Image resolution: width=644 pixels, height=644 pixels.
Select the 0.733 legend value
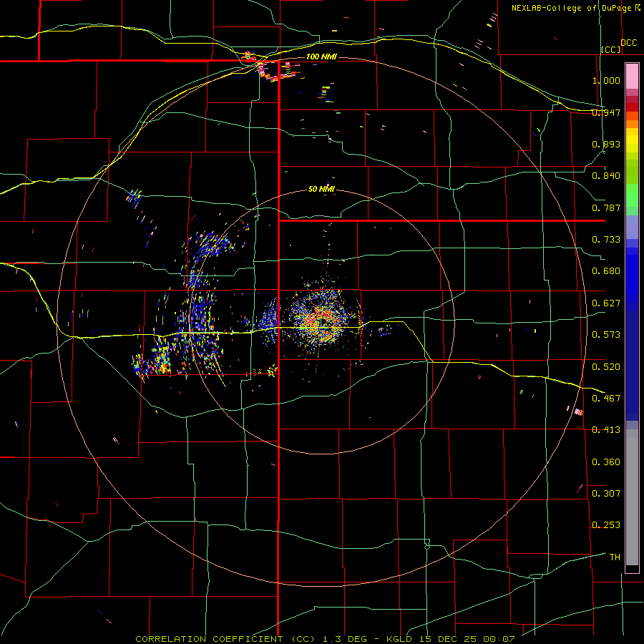point(606,240)
